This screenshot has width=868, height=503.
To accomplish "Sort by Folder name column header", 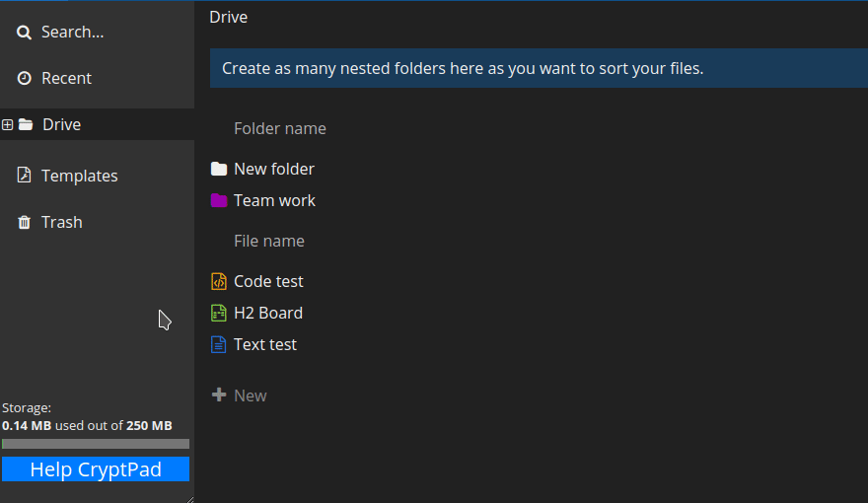I will click(279, 128).
